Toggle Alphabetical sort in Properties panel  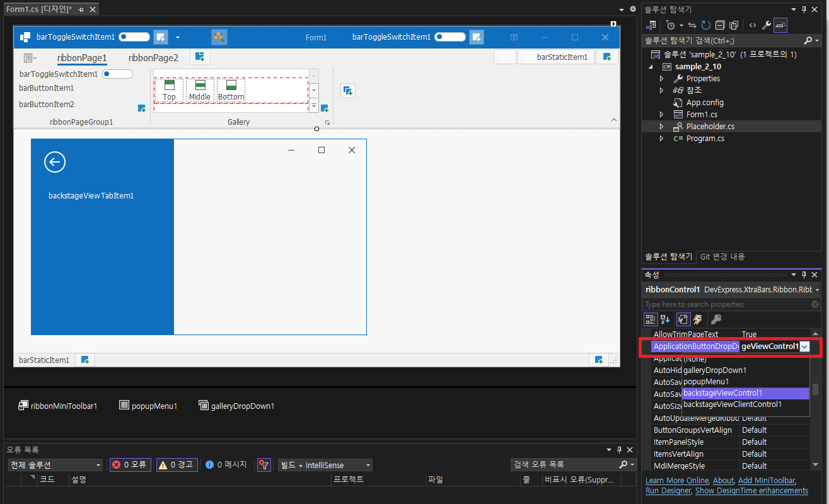665,319
